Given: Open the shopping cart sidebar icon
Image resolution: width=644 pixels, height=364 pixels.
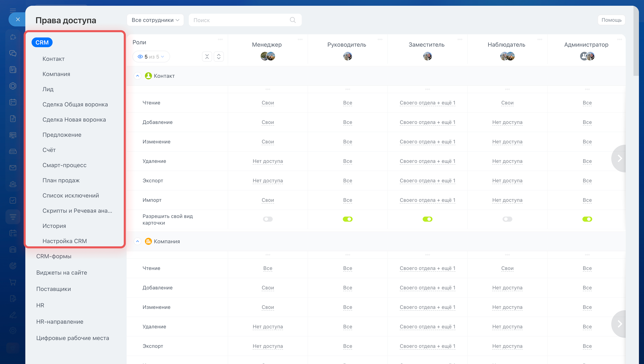Looking at the screenshot, I should (13, 282).
